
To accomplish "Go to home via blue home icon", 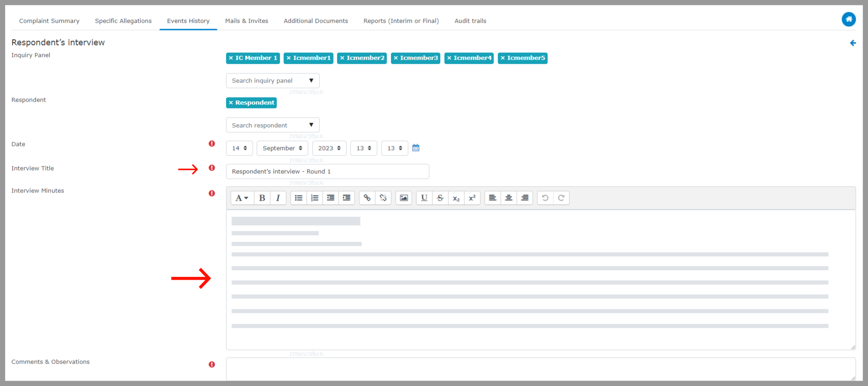I will tap(848, 19).
